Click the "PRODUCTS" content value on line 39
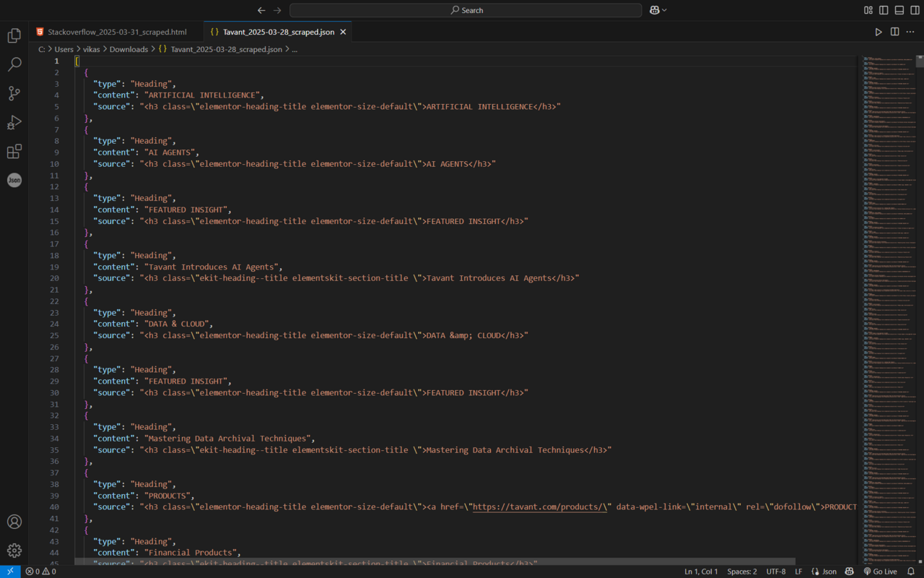The height and width of the screenshot is (578, 924). pos(167,496)
